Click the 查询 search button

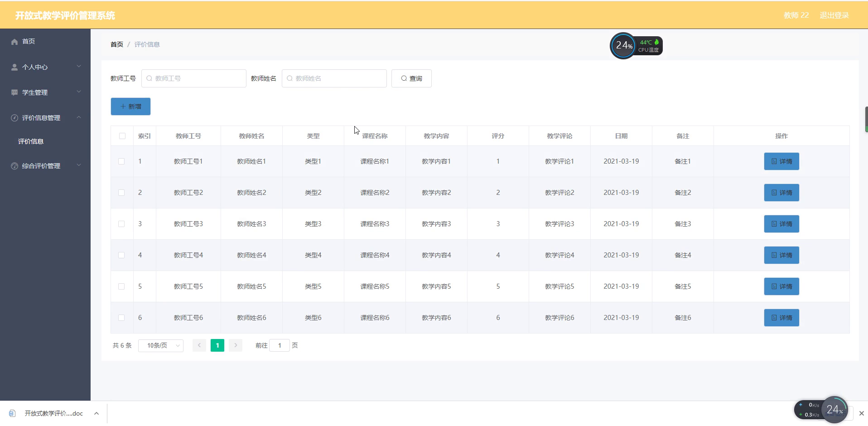click(411, 78)
